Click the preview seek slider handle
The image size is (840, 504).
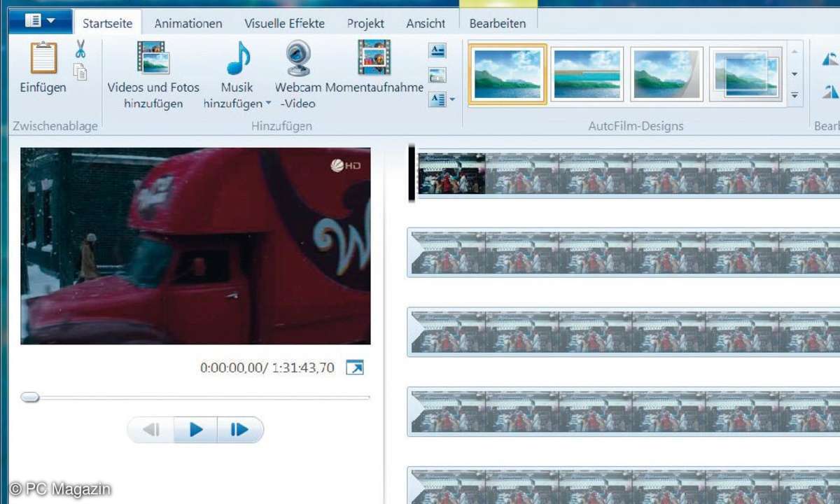click(29, 397)
